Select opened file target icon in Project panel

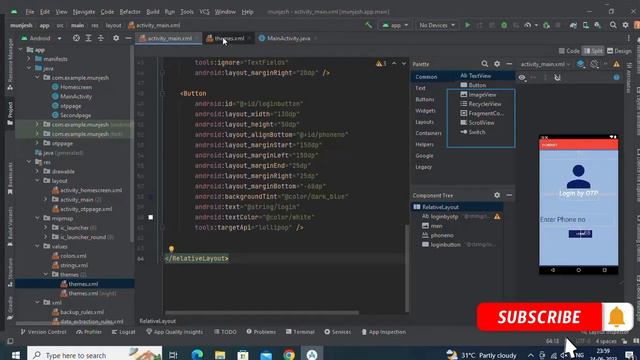[76, 38]
